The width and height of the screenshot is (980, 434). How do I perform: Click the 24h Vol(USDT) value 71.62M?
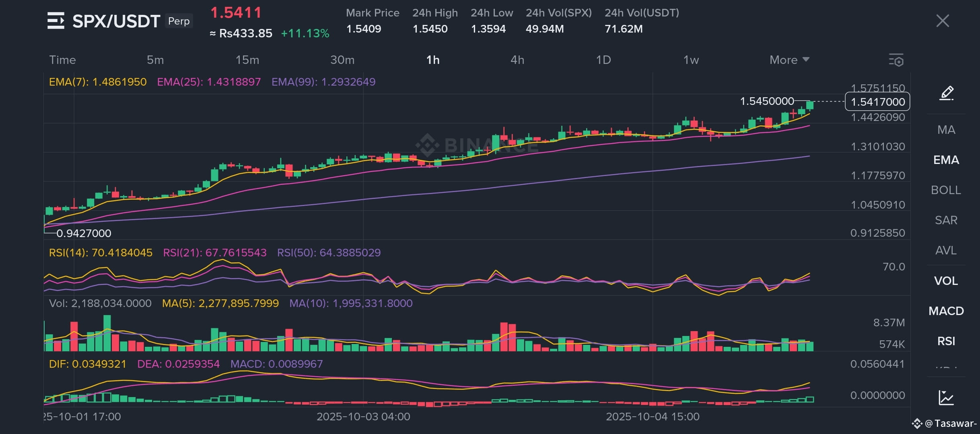point(624,29)
